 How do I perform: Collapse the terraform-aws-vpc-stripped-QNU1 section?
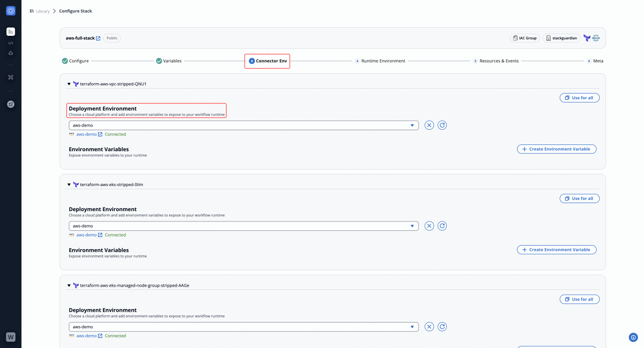[69, 84]
